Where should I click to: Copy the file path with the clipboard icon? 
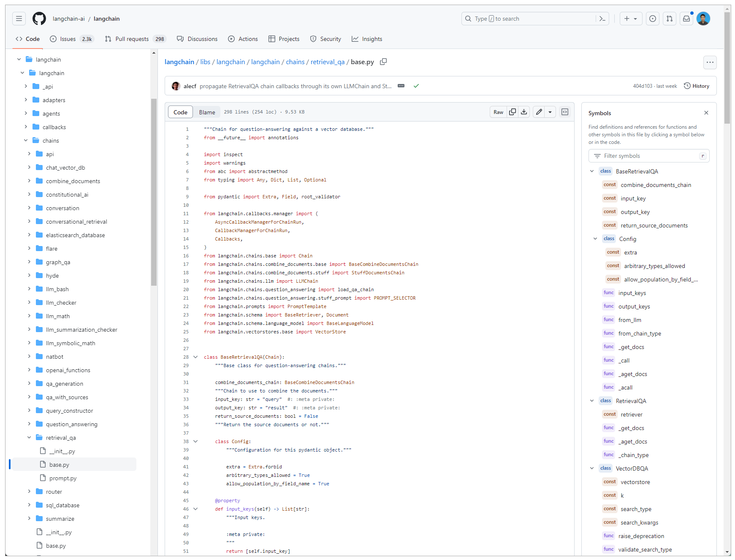click(x=383, y=62)
